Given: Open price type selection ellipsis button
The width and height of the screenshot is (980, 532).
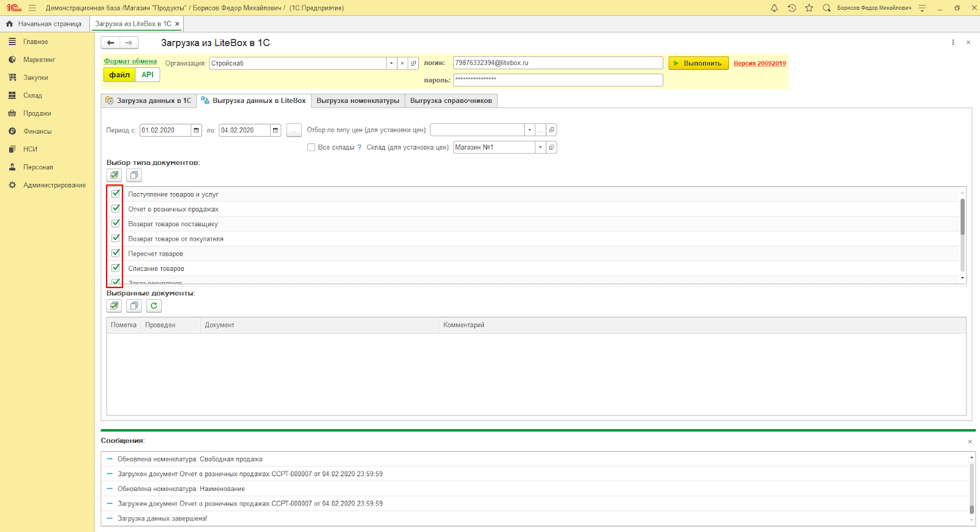Looking at the screenshot, I should point(540,130).
